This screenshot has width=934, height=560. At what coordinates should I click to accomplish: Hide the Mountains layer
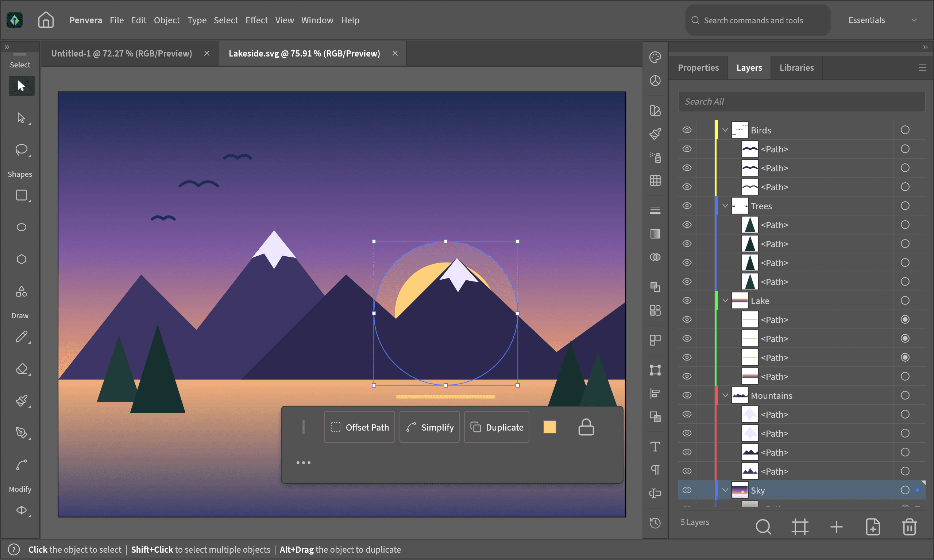687,395
